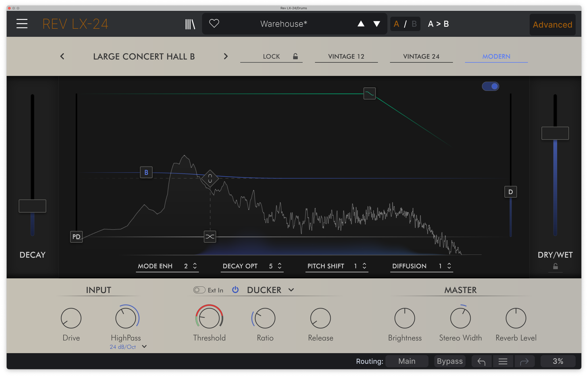588x377 pixels.
Task: Toggle the LOCK option
Action: click(x=271, y=56)
